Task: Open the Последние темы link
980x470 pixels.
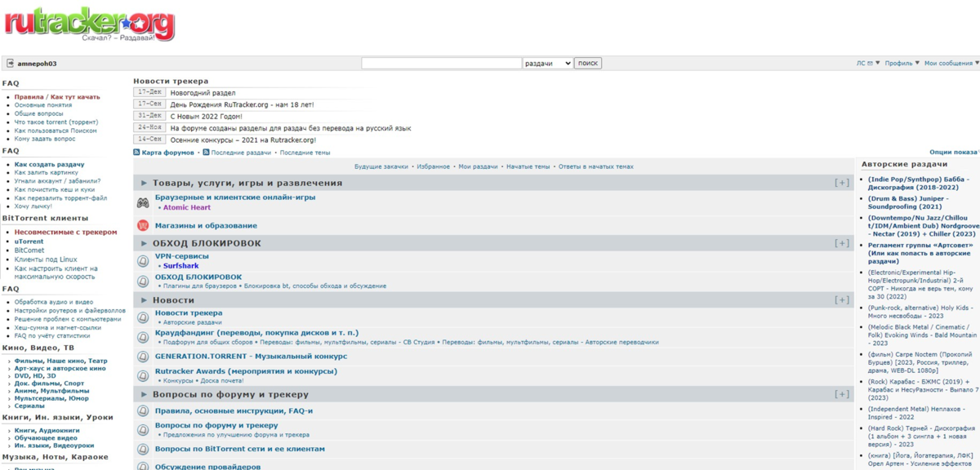Action: click(305, 153)
